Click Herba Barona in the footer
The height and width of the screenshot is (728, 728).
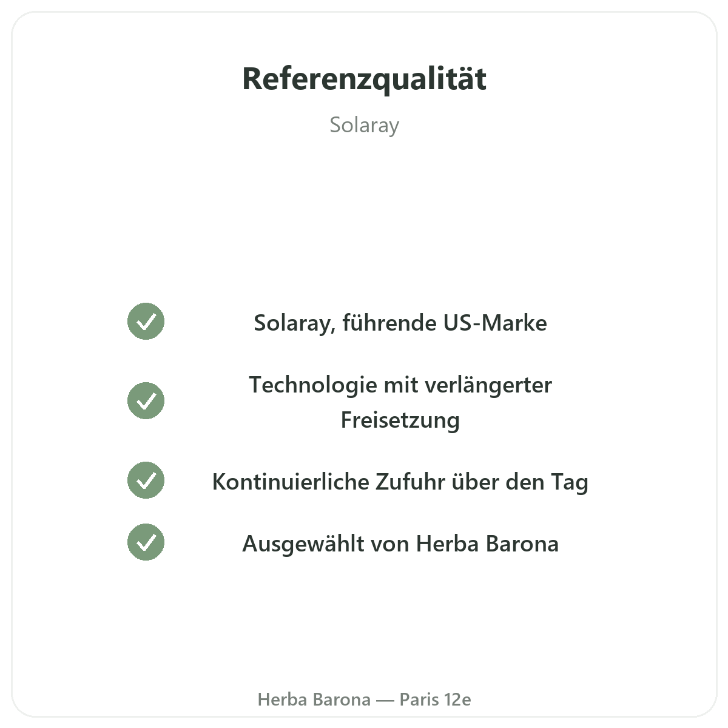pyautogui.click(x=314, y=699)
